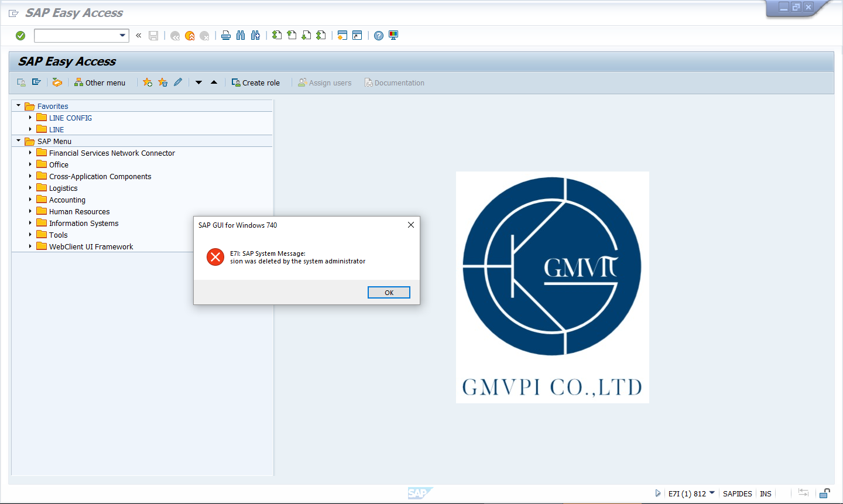Open the window menu icon in title bar
Screen dimensions: 843x504
13,13
